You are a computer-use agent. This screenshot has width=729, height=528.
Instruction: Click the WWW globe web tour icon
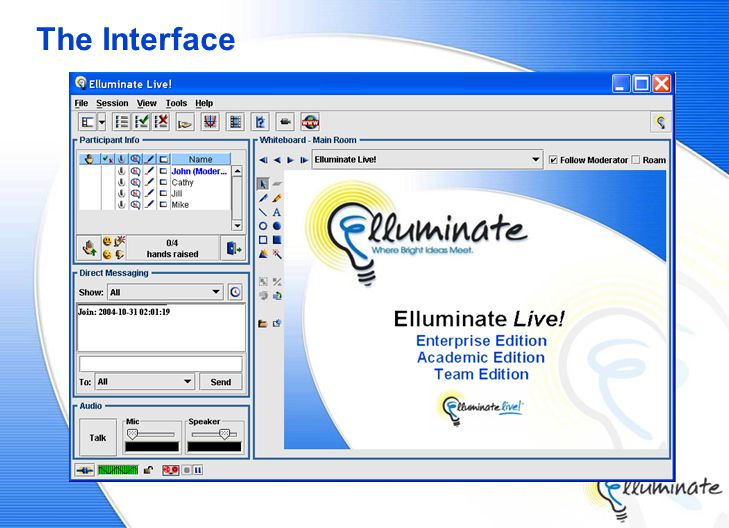310,122
